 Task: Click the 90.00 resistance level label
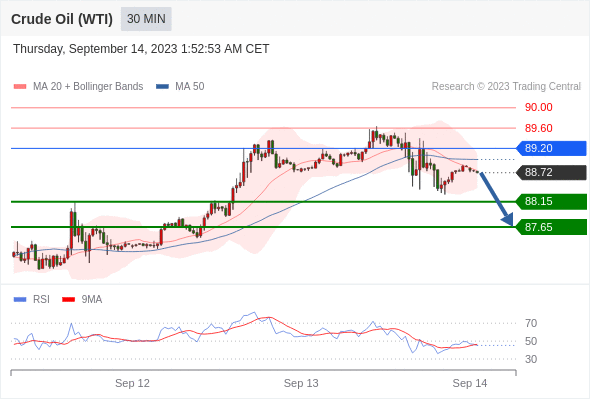tap(538, 108)
